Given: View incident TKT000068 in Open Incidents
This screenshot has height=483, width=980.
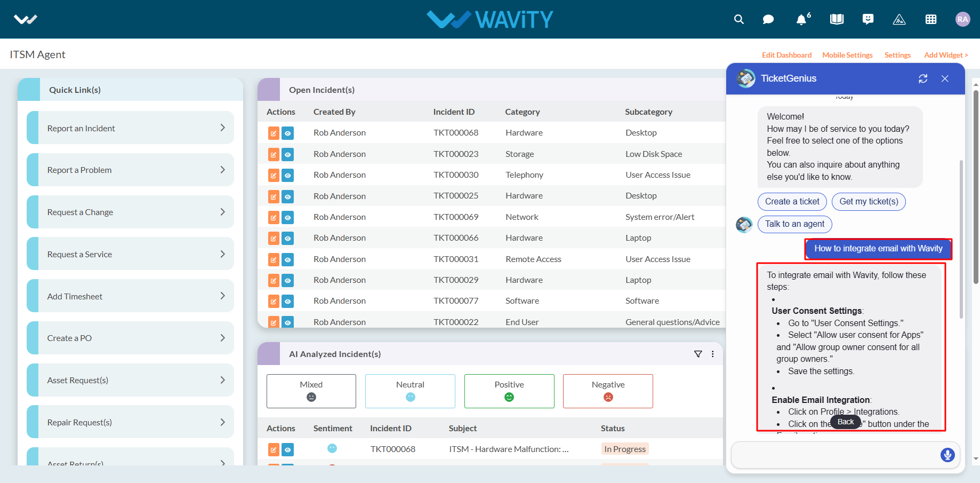Looking at the screenshot, I should coord(287,133).
